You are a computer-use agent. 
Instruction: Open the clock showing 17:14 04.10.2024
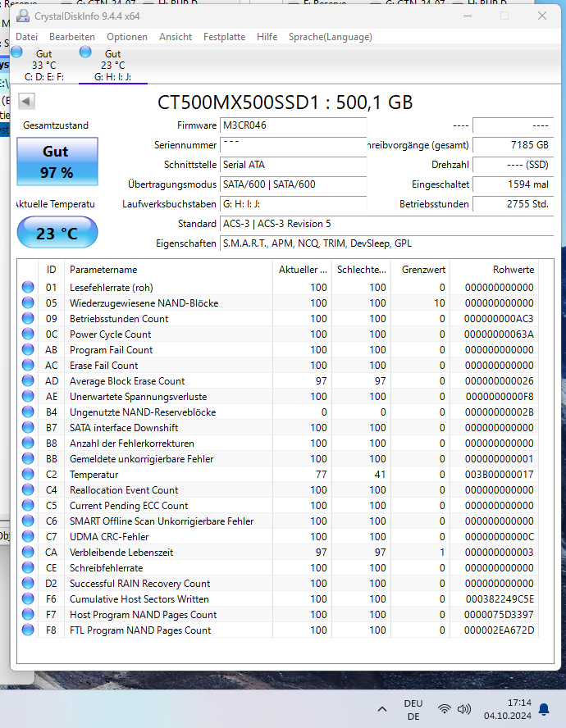508,709
